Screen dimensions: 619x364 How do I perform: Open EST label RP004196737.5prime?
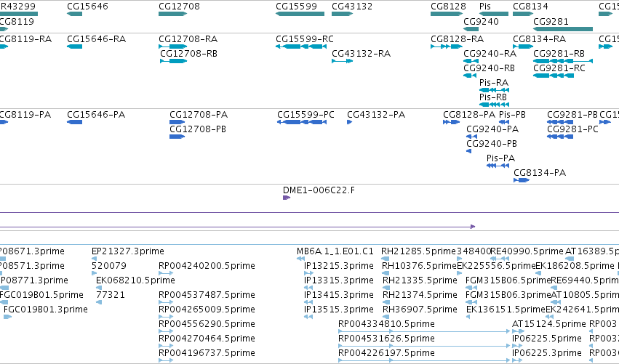207,353
